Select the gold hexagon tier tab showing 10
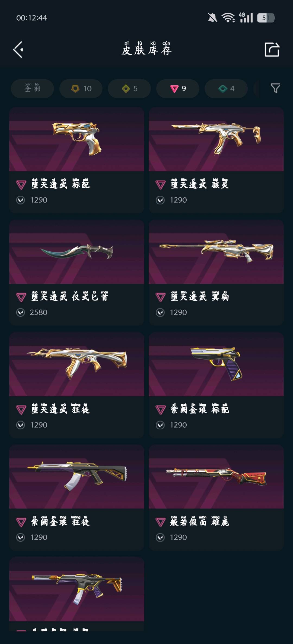Viewport: 293px width, 644px height. (x=81, y=88)
